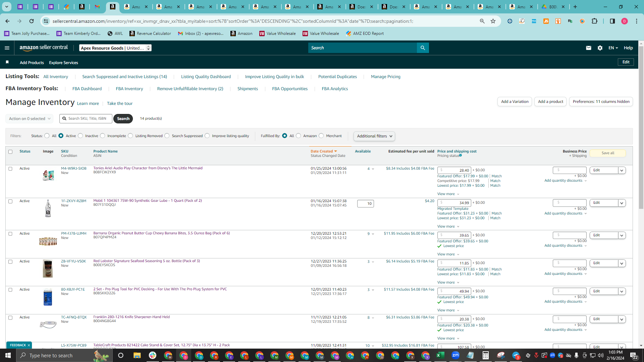Open Slack from the taskbar
Screen dimensions: 644x362
point(153,355)
